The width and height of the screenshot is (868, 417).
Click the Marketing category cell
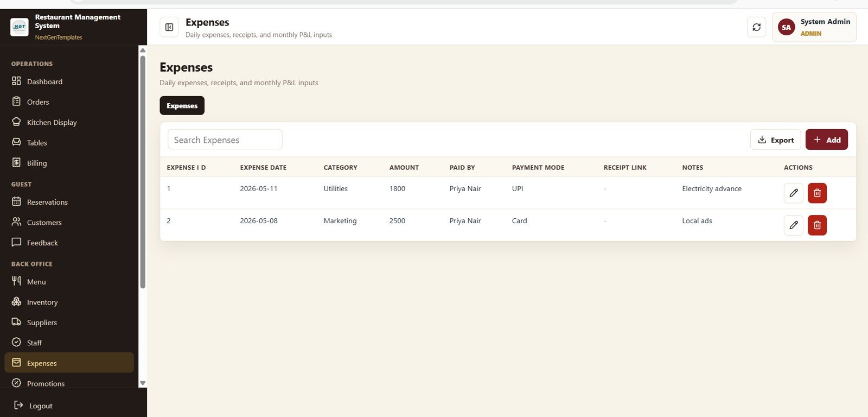340,220
